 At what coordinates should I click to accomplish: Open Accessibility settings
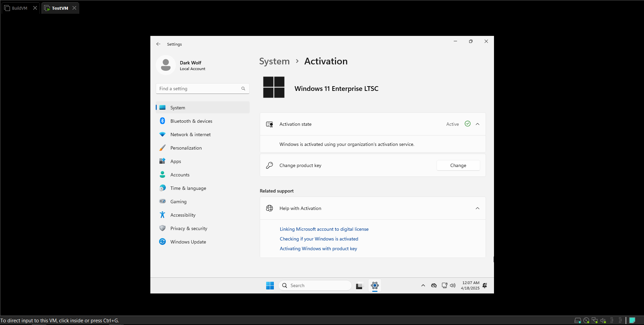[x=203, y=215]
